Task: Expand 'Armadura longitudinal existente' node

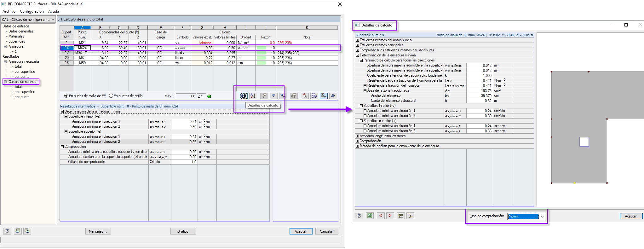Action: 357,136
